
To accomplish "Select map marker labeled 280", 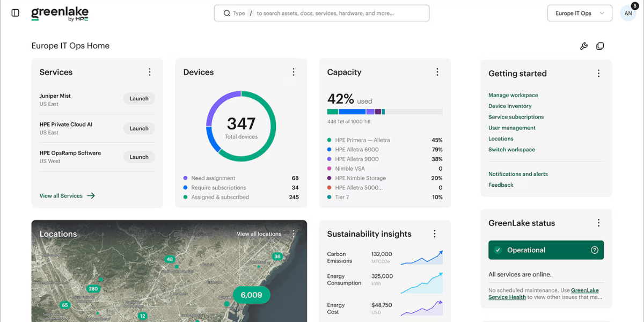I will pyautogui.click(x=93, y=289).
